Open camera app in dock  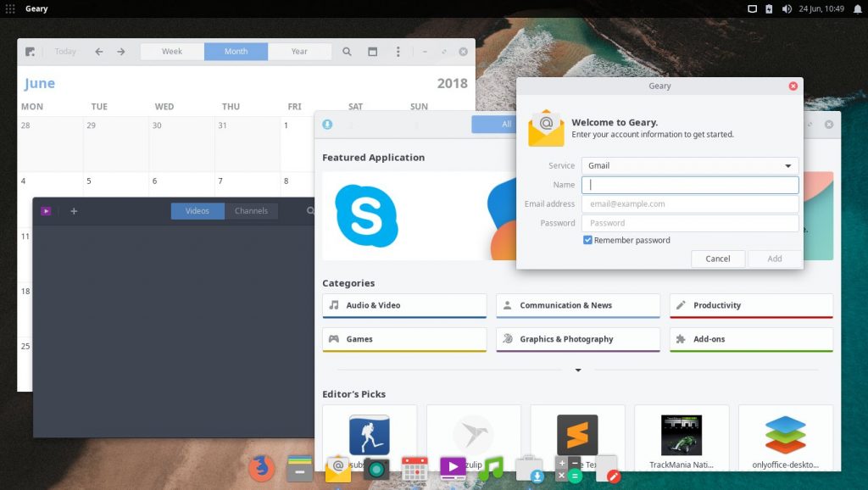pos(376,470)
